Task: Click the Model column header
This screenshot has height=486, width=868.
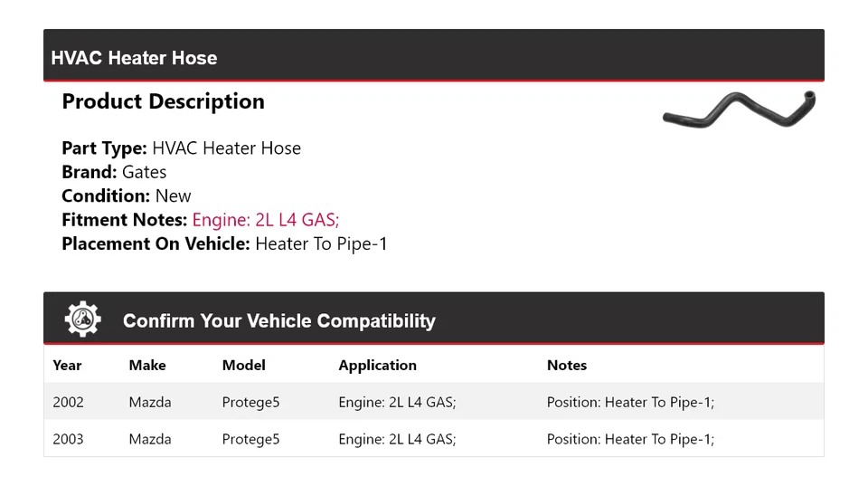Action: coord(244,366)
